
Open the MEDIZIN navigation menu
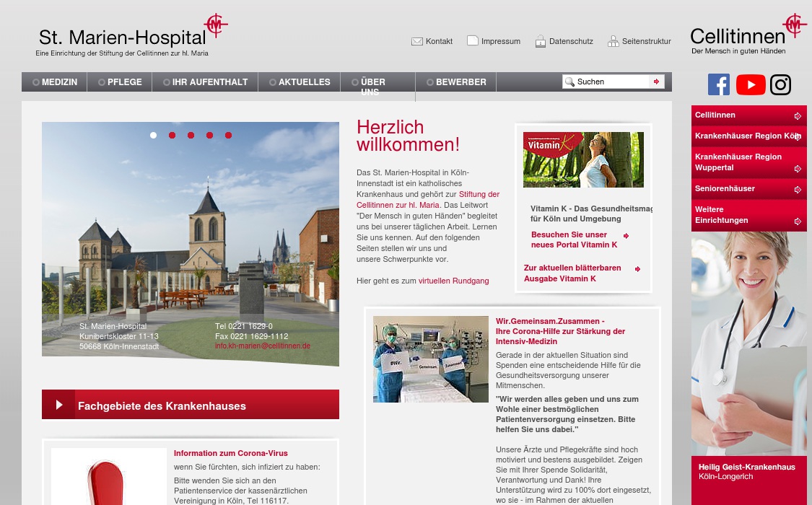click(59, 82)
